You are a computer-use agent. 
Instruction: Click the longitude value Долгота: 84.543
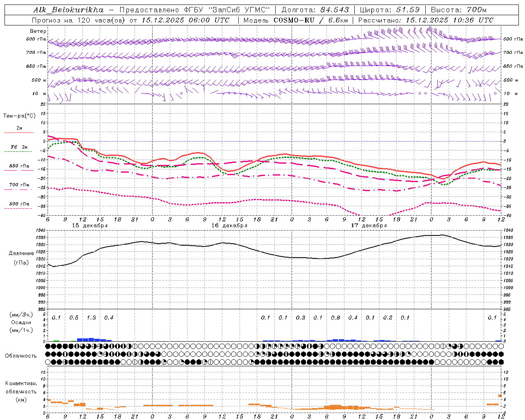coord(315,10)
